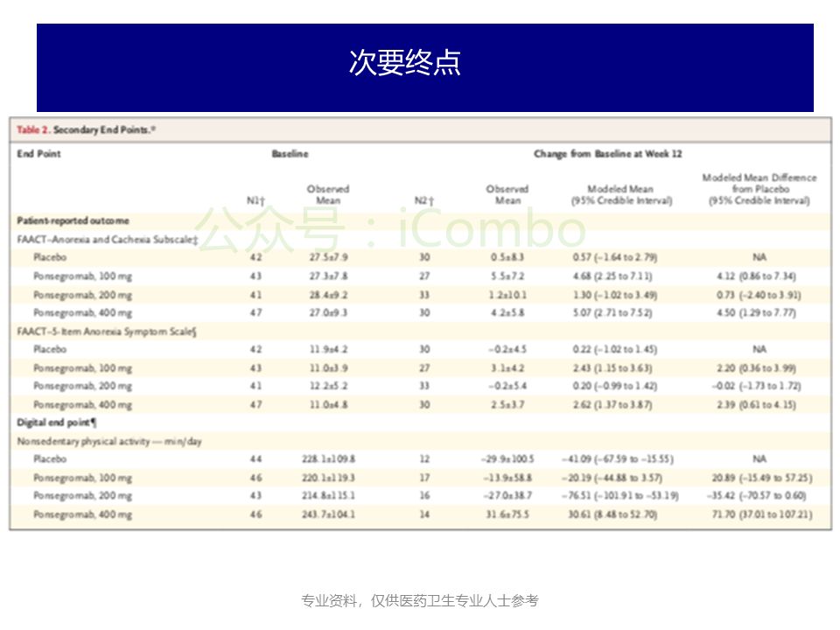The width and height of the screenshot is (840, 630).
Task: Click the 'N2†' column header
Action: coord(423,200)
